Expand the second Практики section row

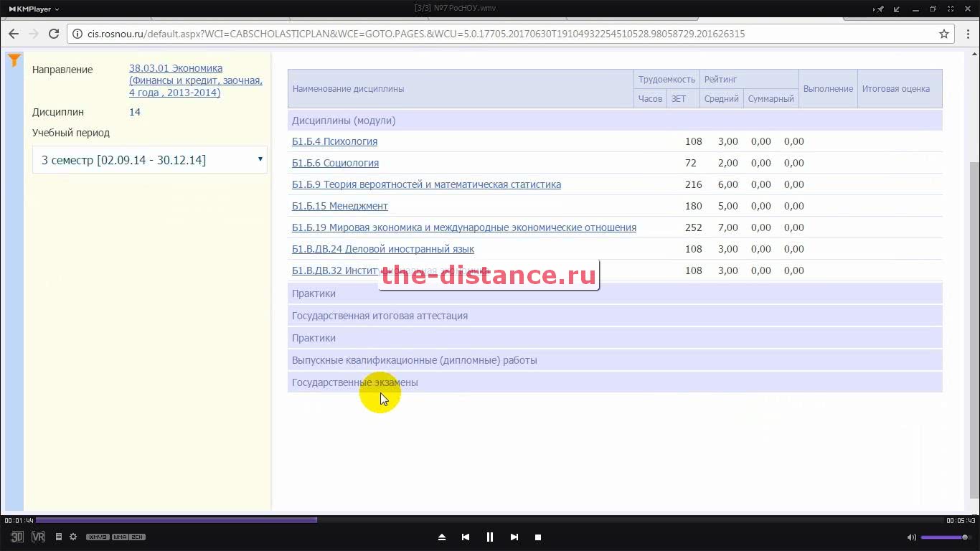[x=615, y=338]
